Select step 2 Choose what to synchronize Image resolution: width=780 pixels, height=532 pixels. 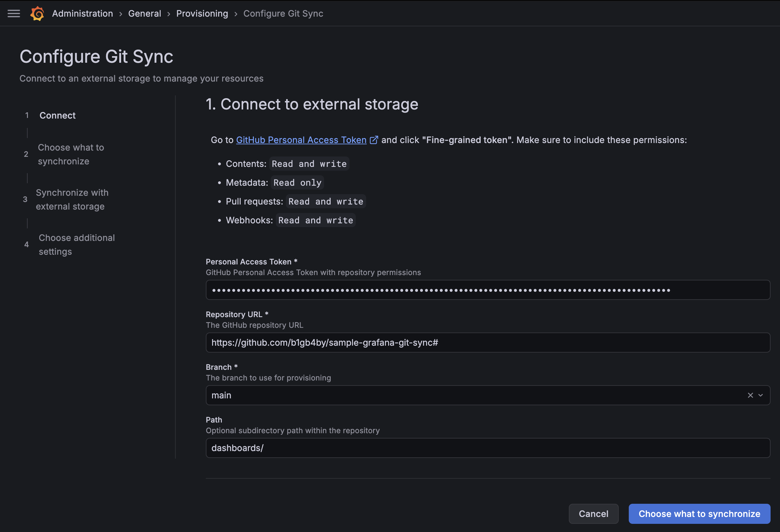pyautogui.click(x=71, y=154)
